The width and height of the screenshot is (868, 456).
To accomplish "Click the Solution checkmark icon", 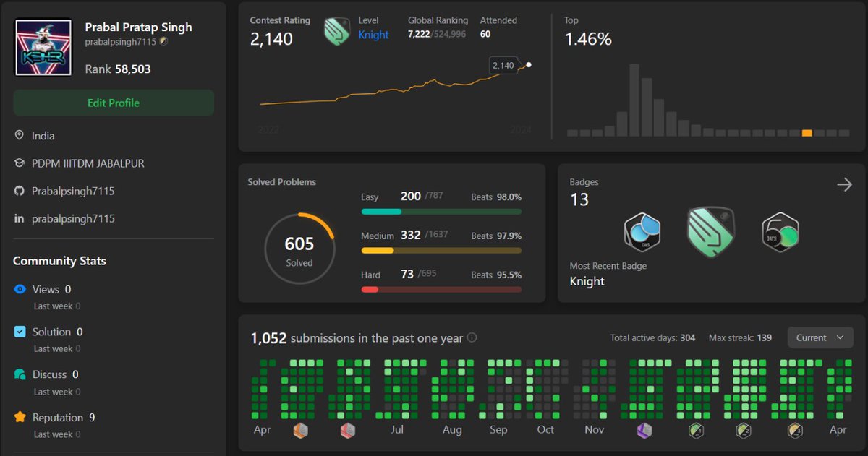I will (x=20, y=332).
